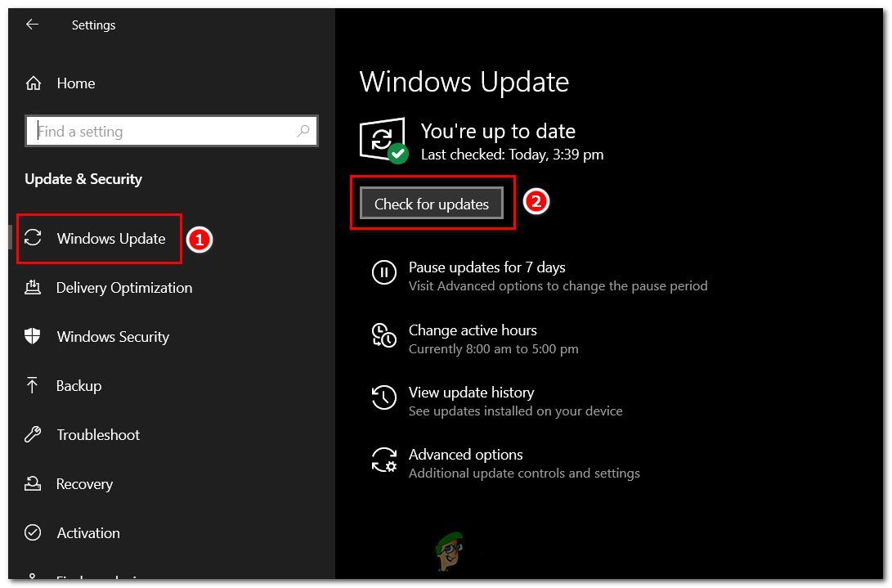Click the Backup arrow icon
This screenshot has width=892, height=588.
(33, 385)
